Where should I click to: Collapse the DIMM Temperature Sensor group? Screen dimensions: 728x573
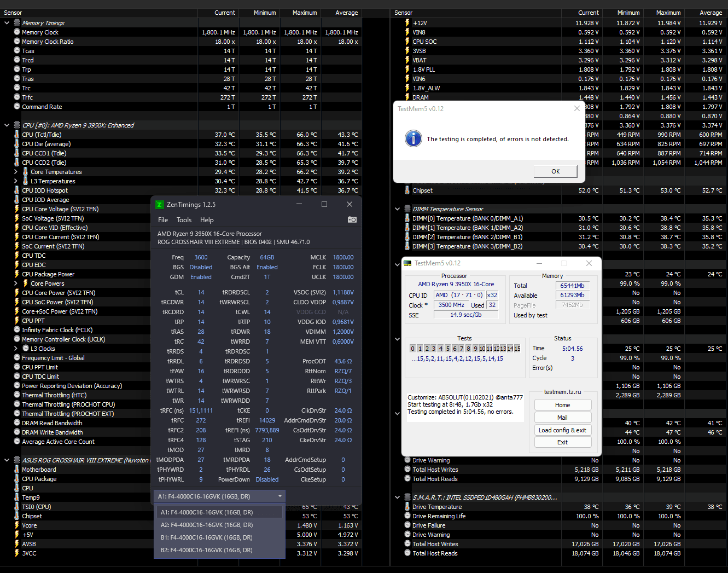[x=398, y=209]
